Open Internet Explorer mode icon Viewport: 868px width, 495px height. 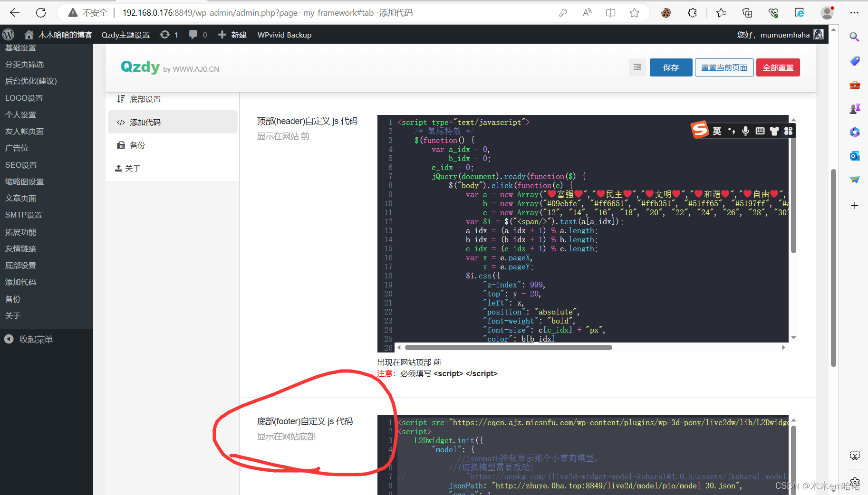pos(800,13)
